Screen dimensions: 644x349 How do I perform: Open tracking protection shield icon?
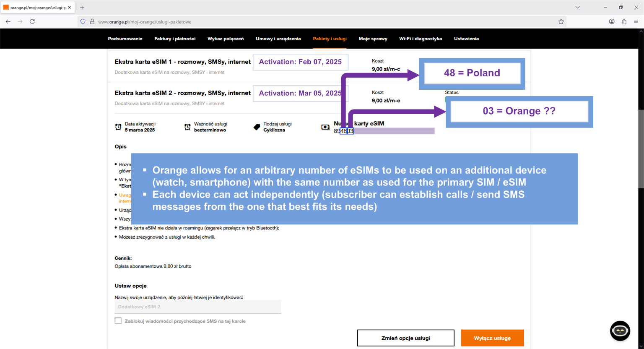tap(83, 21)
